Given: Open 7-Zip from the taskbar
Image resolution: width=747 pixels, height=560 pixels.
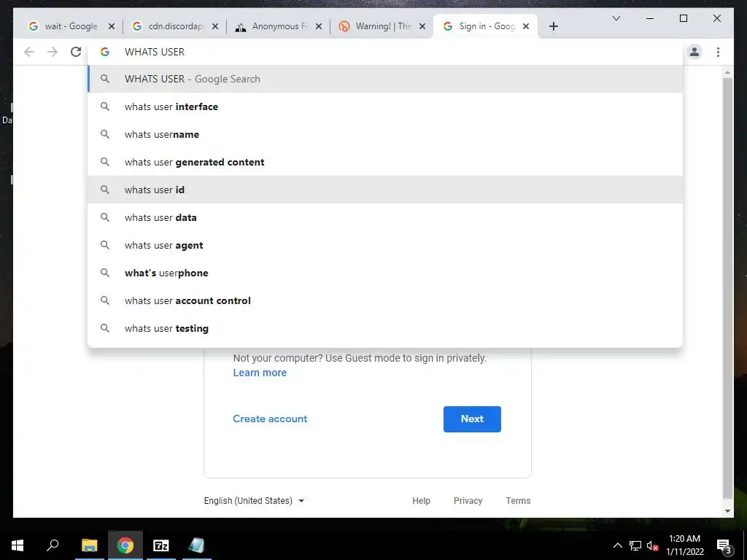Looking at the screenshot, I should (x=161, y=545).
